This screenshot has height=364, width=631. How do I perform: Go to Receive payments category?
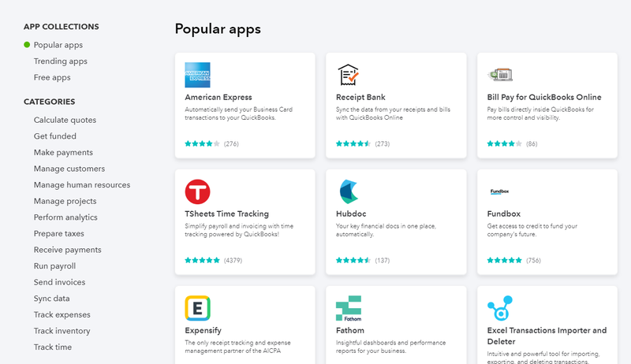point(68,250)
